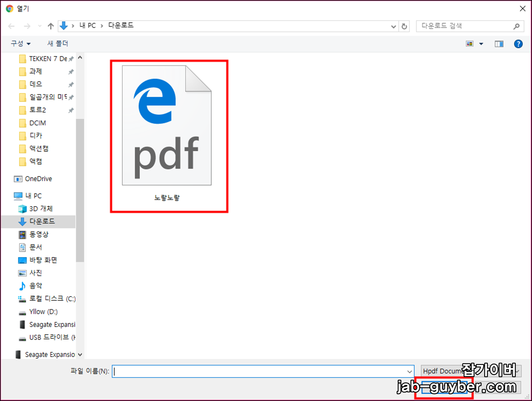Click the film icon of 동영상
Viewport: 532px width, 401px height.
[x=22, y=235]
